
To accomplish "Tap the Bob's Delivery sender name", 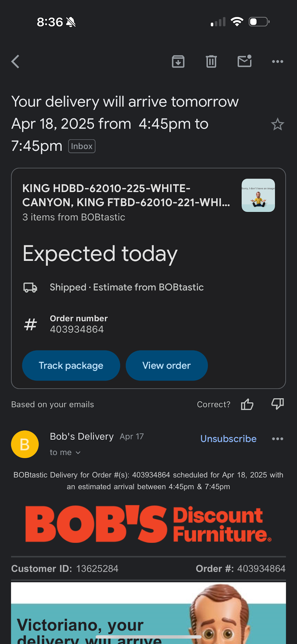I will click(x=82, y=436).
